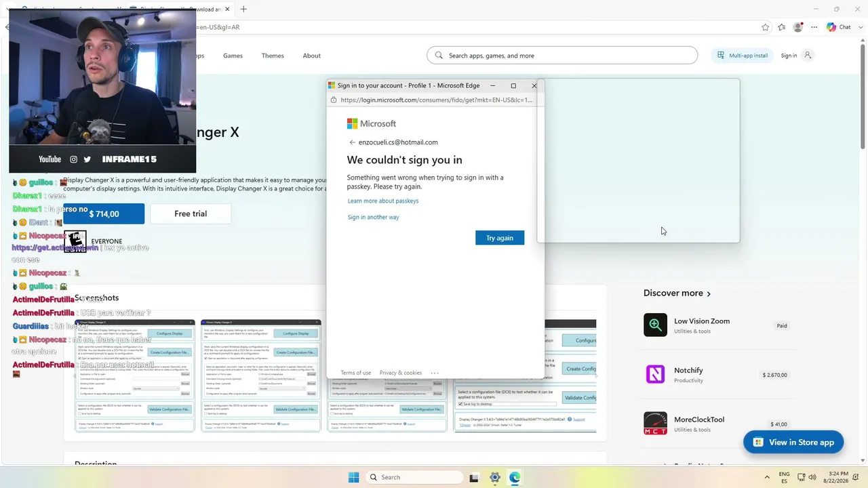This screenshot has width=868, height=488.
Task: Click the Try again button
Action: (x=500, y=238)
